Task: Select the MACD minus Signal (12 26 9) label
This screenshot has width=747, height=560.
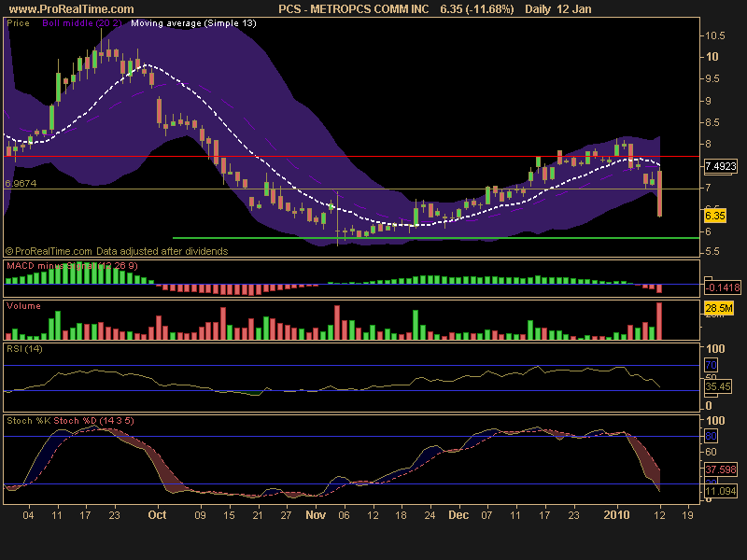Action: pyautogui.click(x=72, y=266)
